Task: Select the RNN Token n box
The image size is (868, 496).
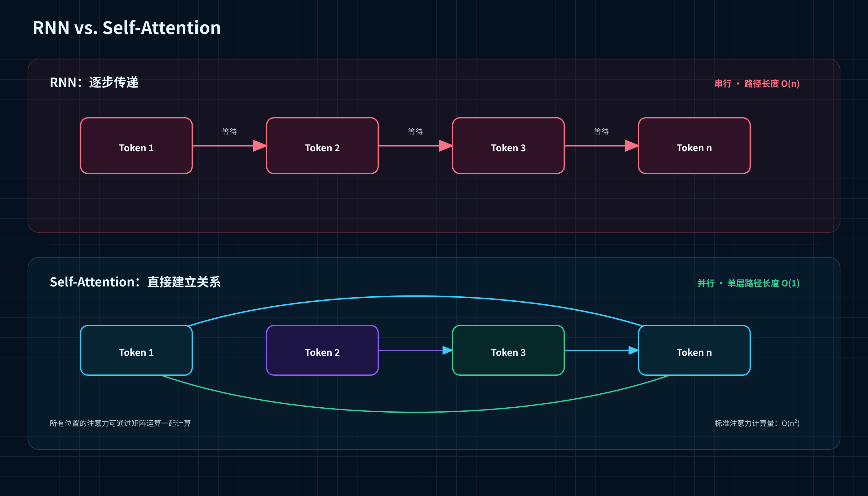Action: 694,146
